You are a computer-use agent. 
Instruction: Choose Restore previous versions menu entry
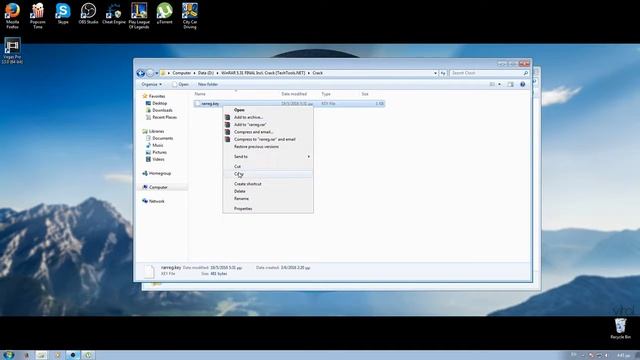[268, 147]
